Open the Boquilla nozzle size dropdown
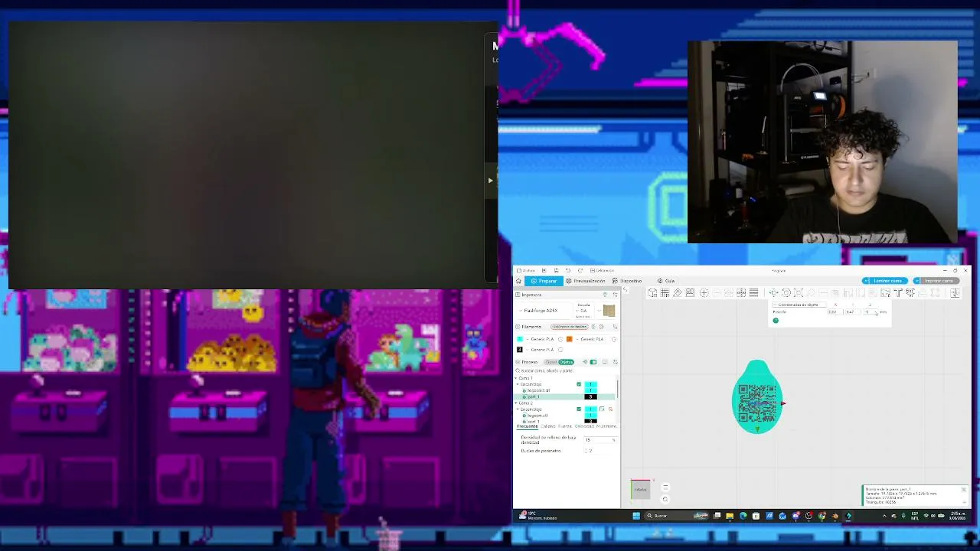Image resolution: width=980 pixels, height=551 pixels. click(583, 311)
